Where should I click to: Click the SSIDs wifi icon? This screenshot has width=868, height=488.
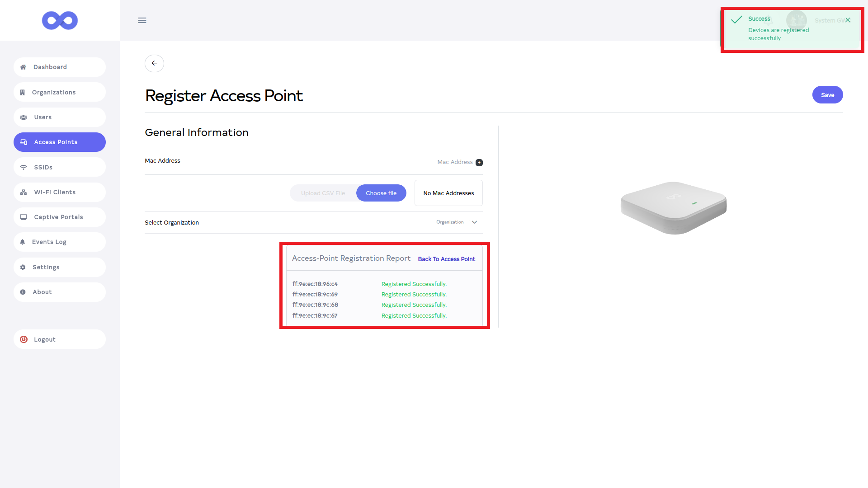[24, 167]
